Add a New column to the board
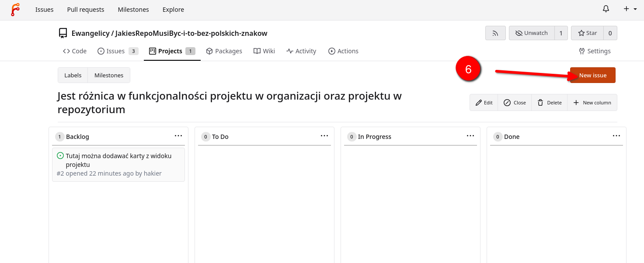The height and width of the screenshot is (263, 644). coord(592,103)
